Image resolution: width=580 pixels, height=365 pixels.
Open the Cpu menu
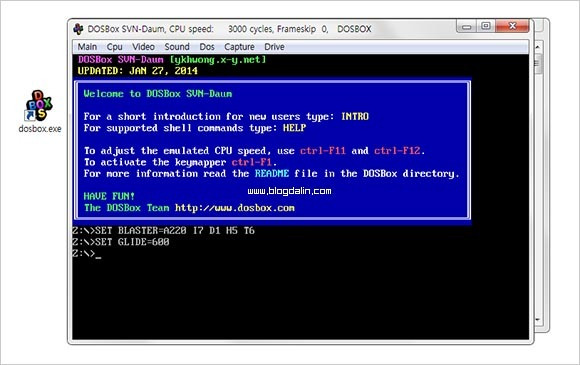(x=114, y=47)
